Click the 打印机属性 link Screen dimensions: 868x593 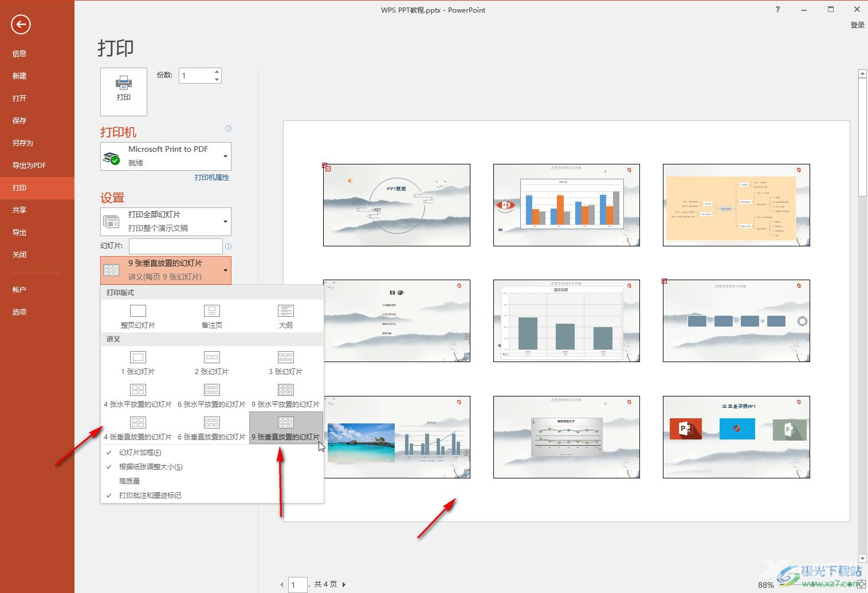(x=212, y=178)
